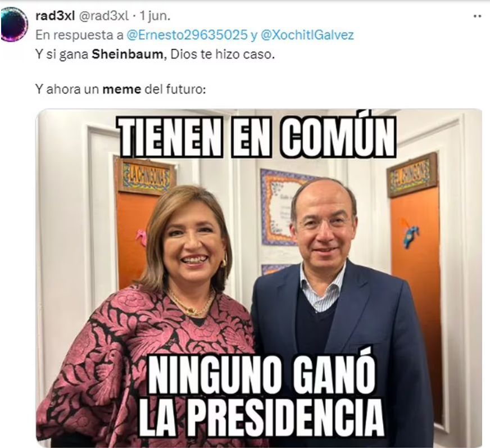
Task: Click the blue bird ornament on right door
Action: click(x=410, y=234)
